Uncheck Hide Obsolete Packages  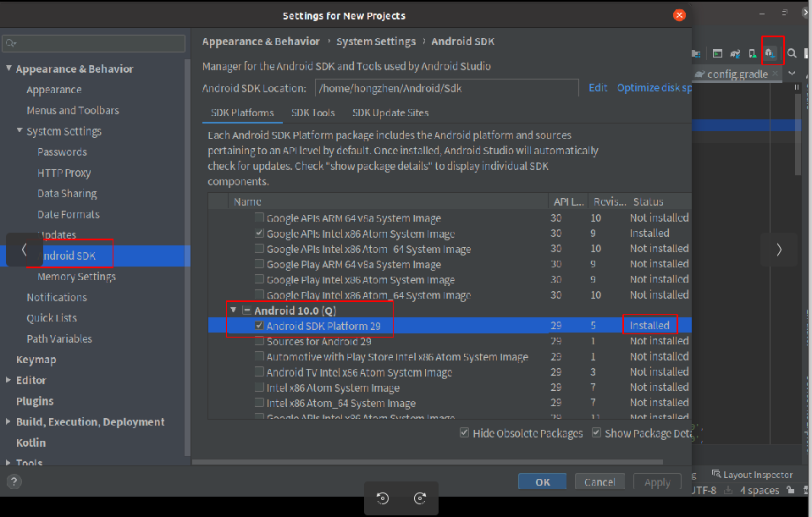point(465,432)
